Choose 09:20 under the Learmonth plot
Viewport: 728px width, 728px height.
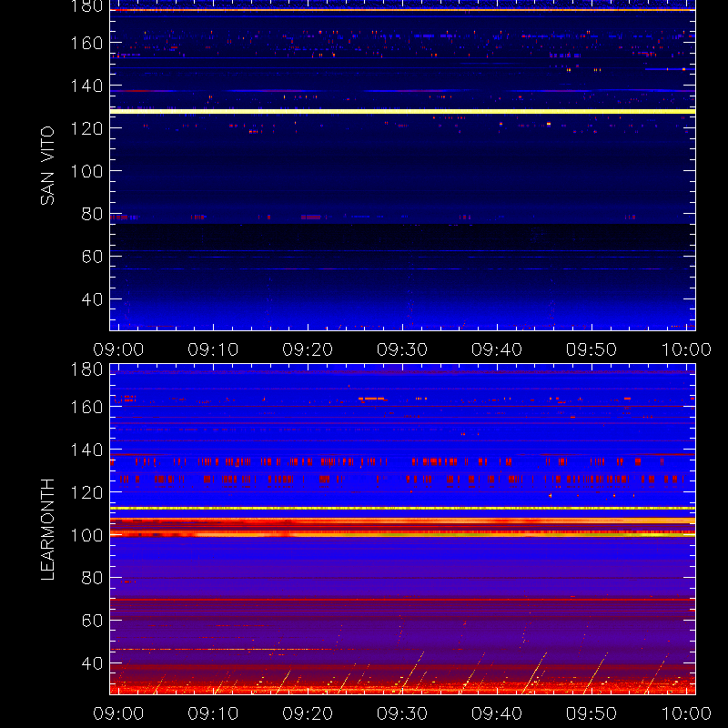[x=308, y=713]
